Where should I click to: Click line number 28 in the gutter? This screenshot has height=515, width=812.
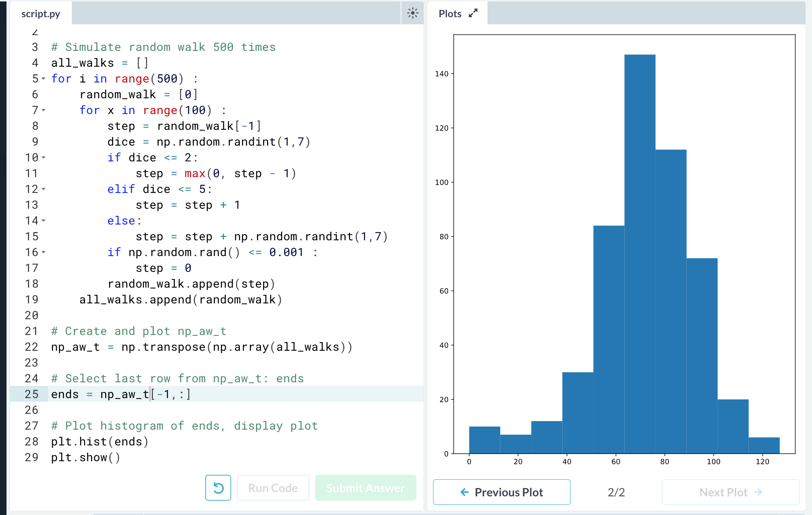pos(32,441)
